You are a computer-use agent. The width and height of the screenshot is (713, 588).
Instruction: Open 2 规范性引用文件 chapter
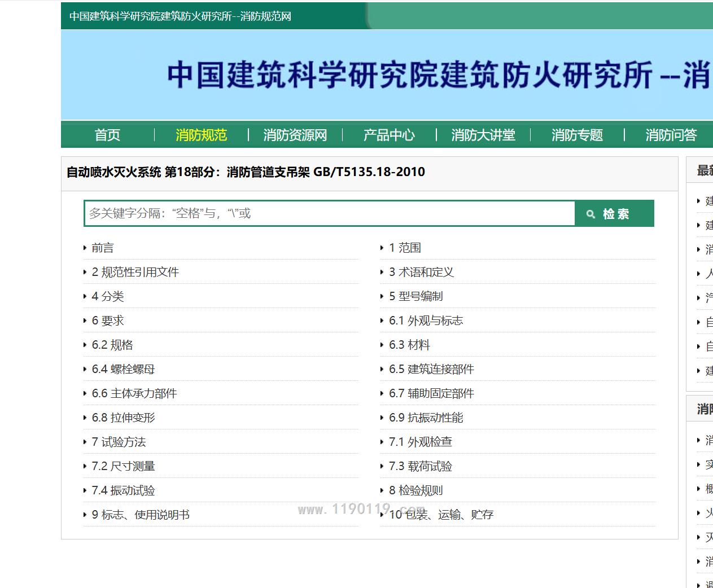[x=135, y=272]
